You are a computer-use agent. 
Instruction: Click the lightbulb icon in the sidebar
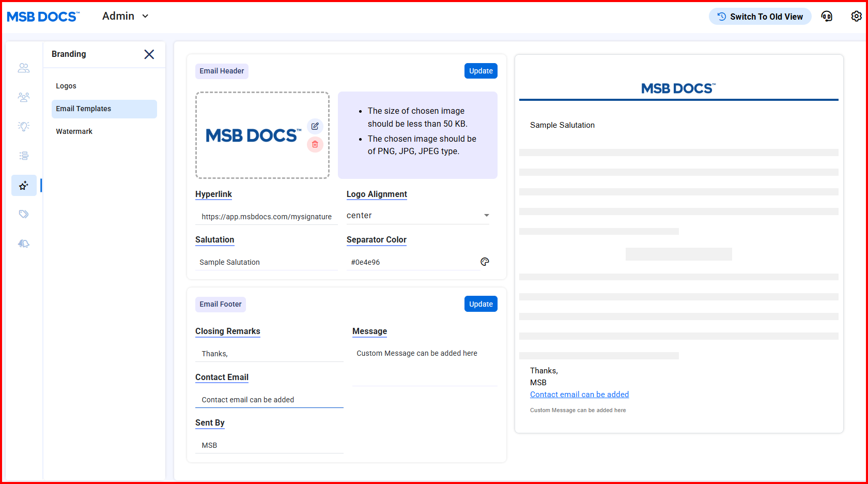click(x=24, y=126)
